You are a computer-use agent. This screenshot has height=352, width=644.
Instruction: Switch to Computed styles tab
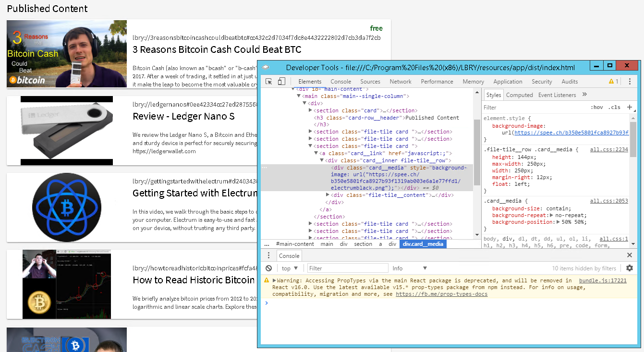click(519, 95)
